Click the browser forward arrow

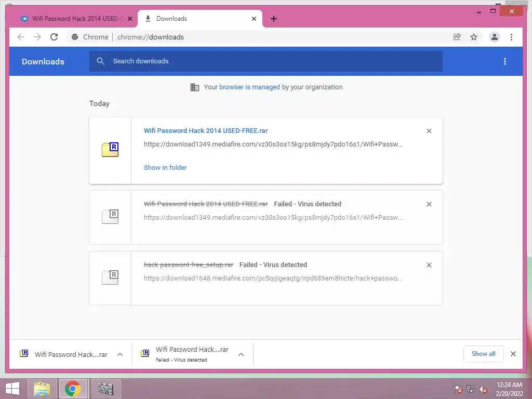(x=37, y=37)
